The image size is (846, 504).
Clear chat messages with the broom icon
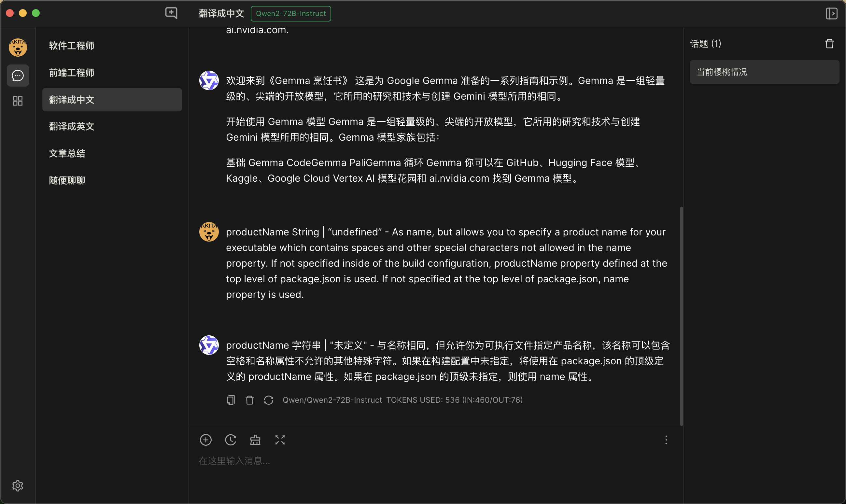(255, 440)
